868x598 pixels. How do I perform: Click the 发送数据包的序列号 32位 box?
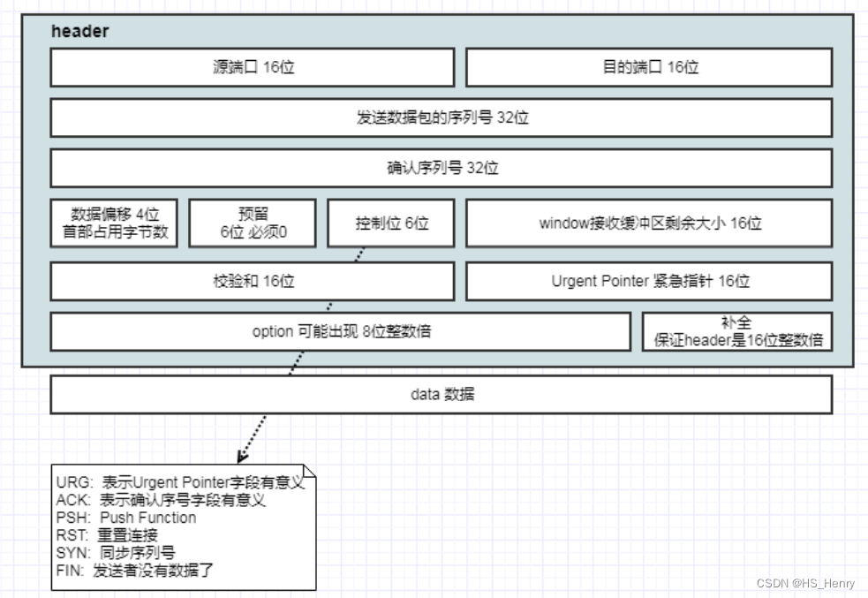click(442, 118)
